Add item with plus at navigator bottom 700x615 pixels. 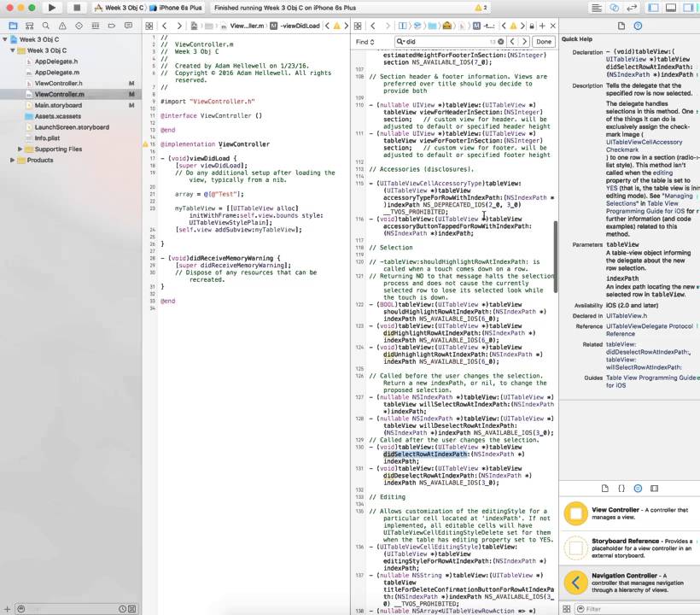coord(7,609)
